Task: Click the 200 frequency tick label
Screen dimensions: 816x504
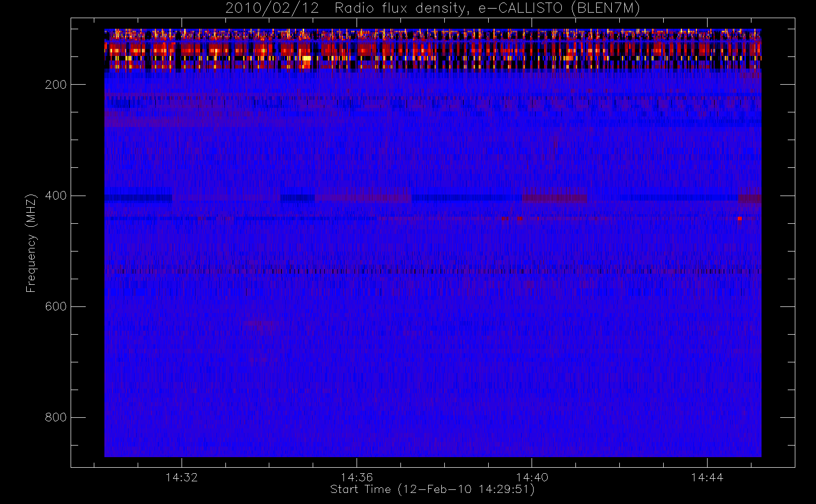Action: tap(56, 85)
